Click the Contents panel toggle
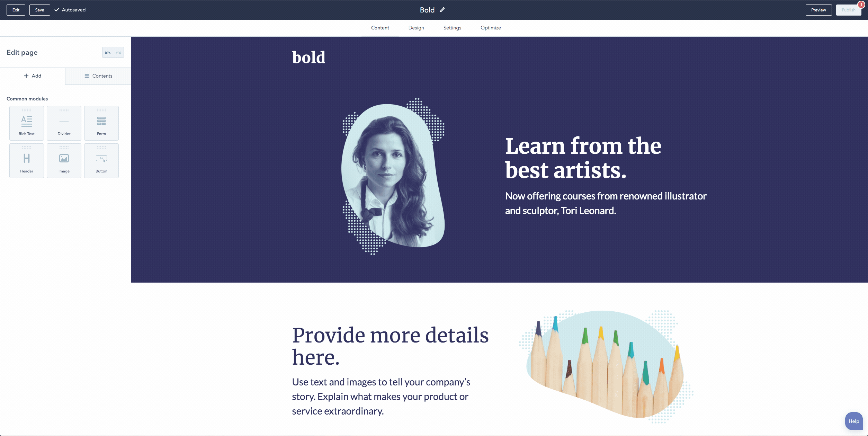Screen dimensions: 868x436 coord(98,76)
